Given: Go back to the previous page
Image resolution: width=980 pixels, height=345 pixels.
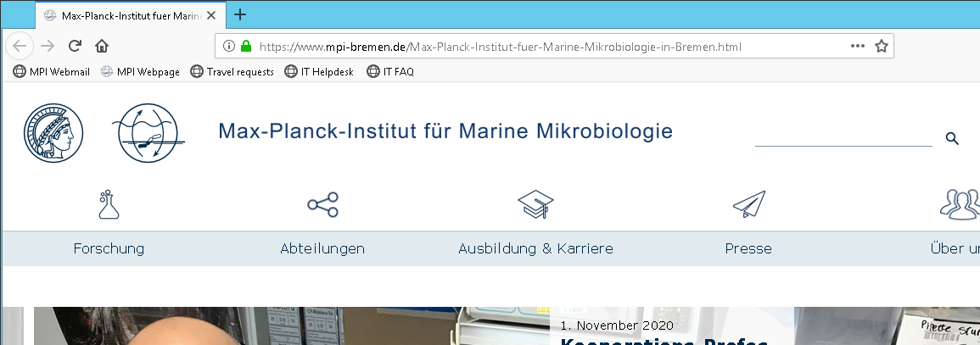Looking at the screenshot, I should 20,46.
